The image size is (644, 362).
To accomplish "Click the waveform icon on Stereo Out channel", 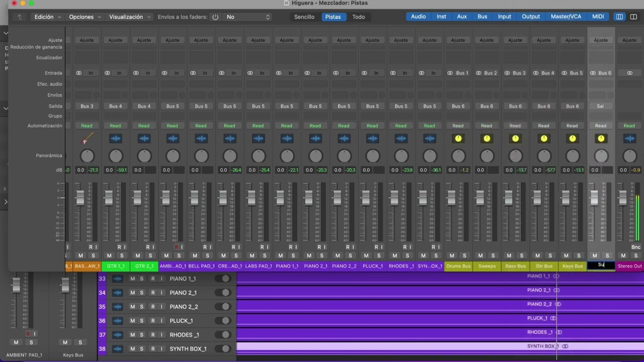I will click(x=629, y=139).
